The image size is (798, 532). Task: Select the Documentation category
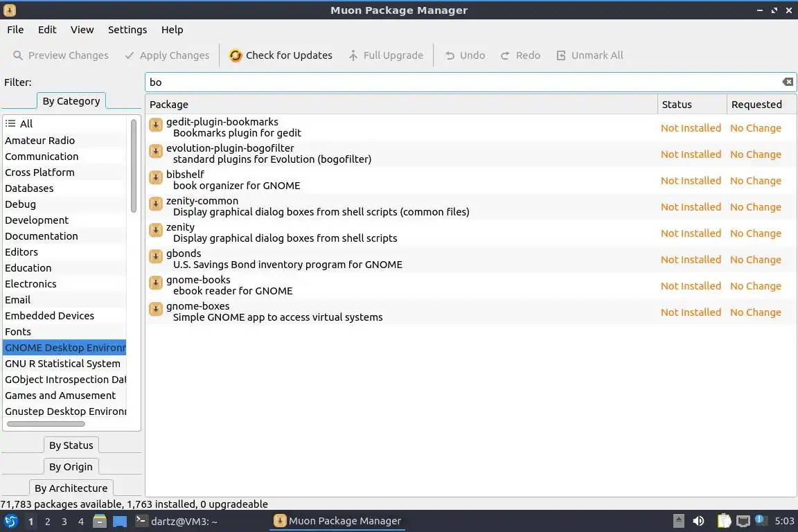[x=64, y=236]
